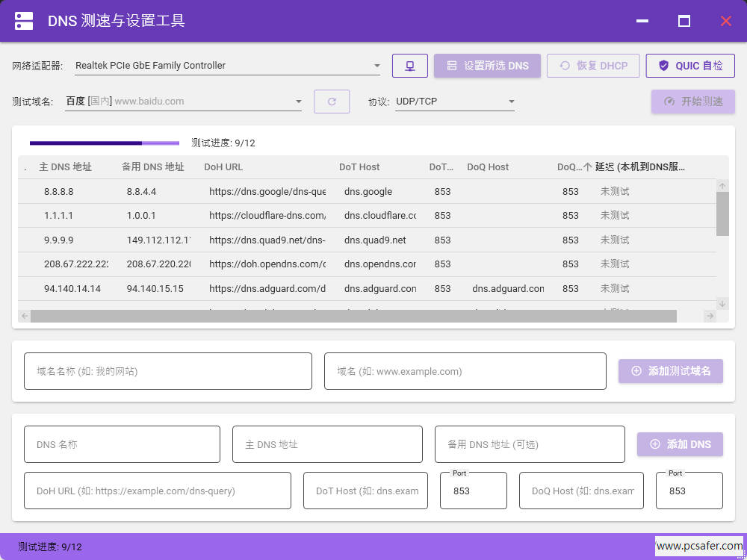Run the QUIC 自检 shield button
Screen dimensions: 747x560
click(690, 66)
